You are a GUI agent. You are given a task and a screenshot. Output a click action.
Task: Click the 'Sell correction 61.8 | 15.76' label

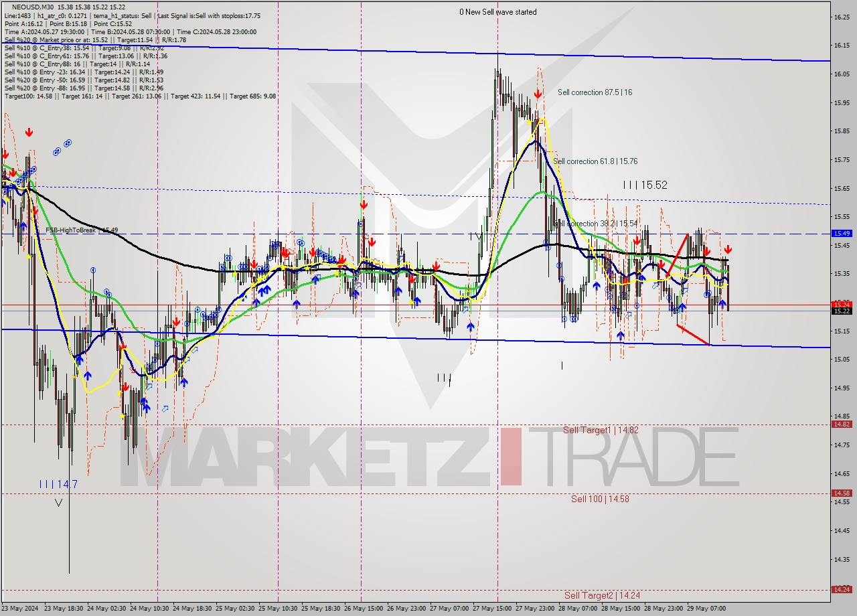[x=595, y=161]
